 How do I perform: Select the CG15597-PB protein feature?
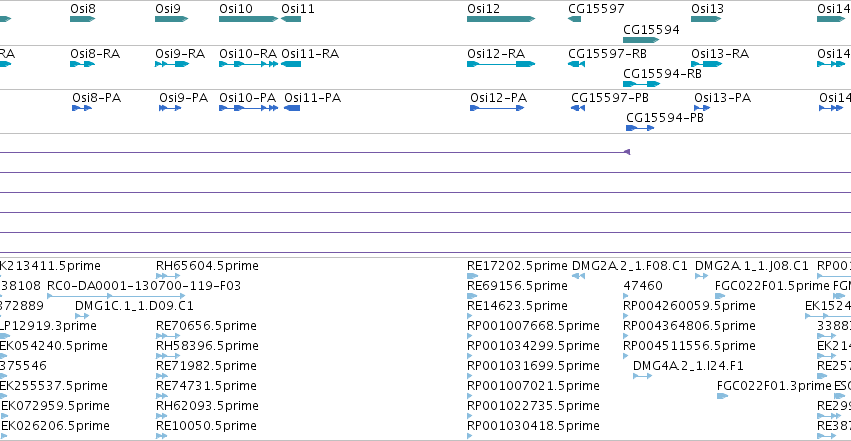578,108
